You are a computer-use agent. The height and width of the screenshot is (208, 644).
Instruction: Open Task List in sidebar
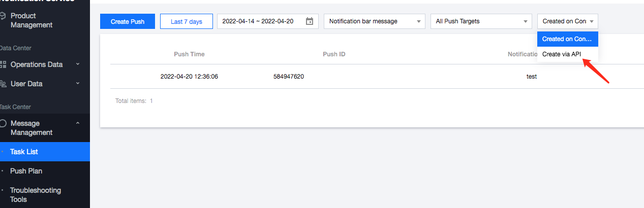tap(24, 152)
